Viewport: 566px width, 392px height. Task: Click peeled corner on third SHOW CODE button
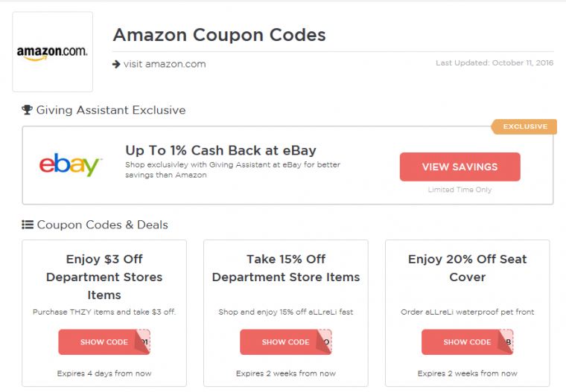tap(506, 341)
